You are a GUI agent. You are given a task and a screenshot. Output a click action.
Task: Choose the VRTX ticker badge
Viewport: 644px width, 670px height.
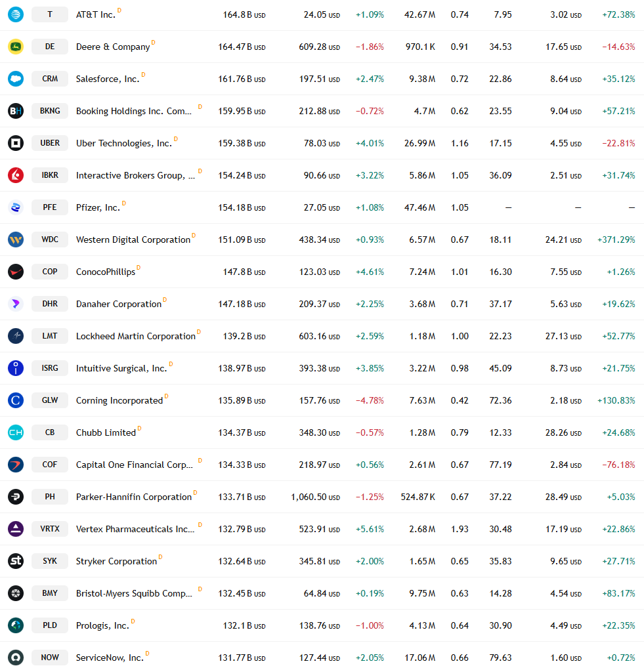[x=50, y=528]
